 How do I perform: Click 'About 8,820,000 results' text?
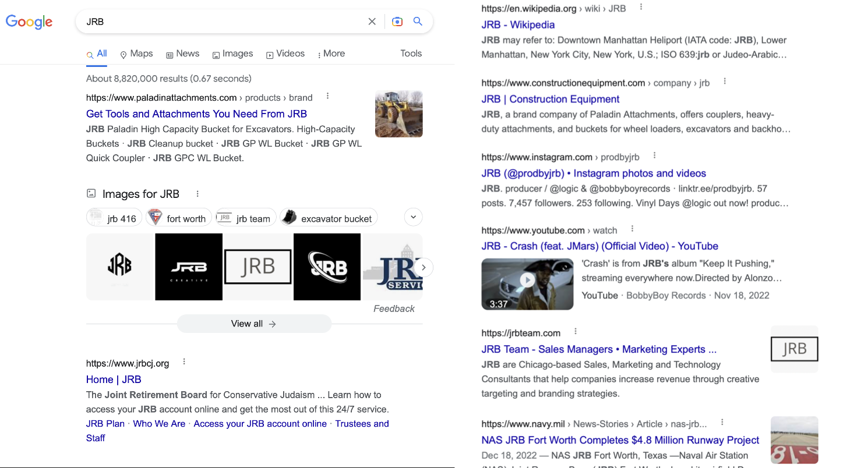click(x=169, y=79)
